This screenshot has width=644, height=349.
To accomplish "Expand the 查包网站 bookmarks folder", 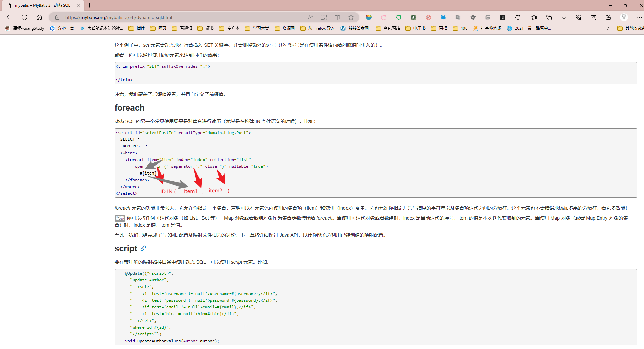I will pyautogui.click(x=388, y=28).
